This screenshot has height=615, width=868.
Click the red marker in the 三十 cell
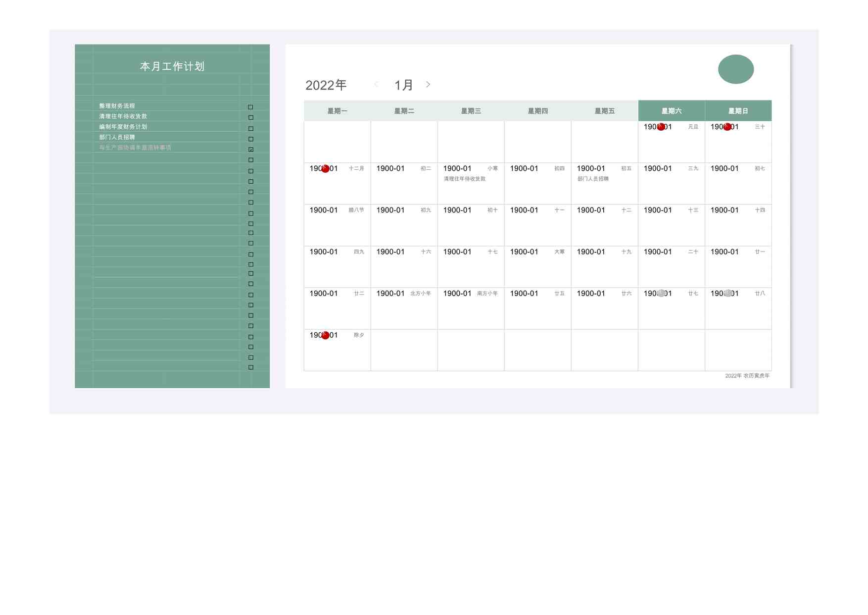pyautogui.click(x=727, y=127)
